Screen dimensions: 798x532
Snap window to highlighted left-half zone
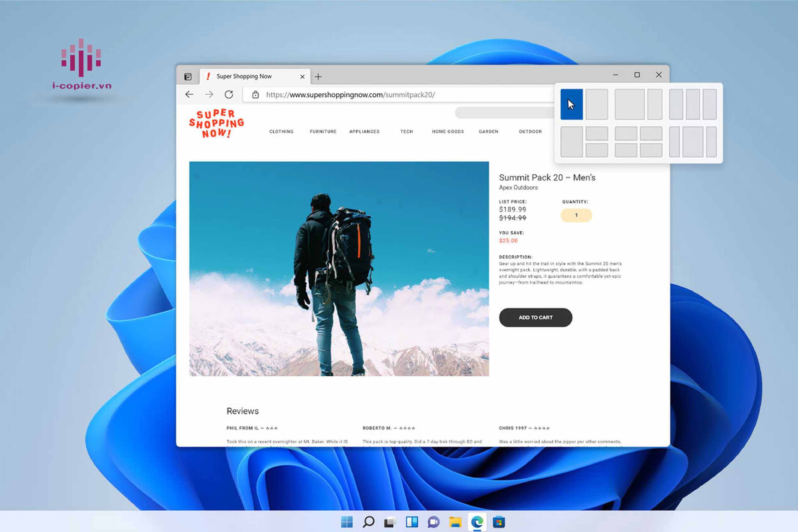(x=571, y=104)
